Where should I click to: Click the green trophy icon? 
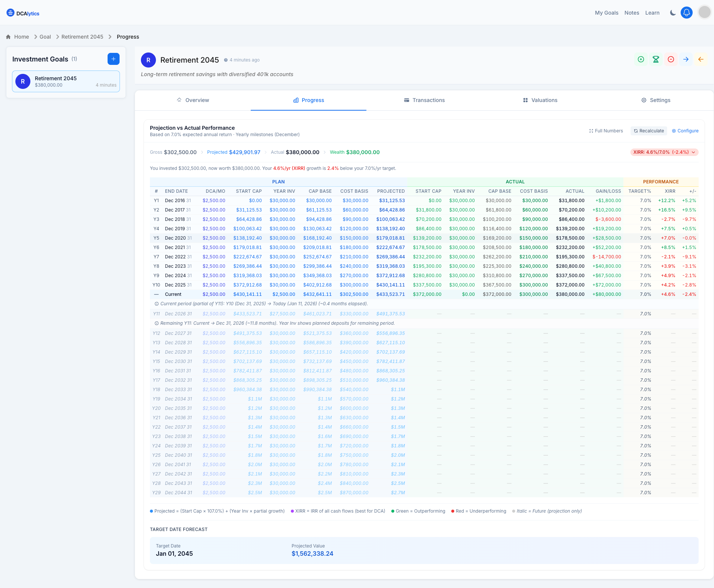point(656,59)
